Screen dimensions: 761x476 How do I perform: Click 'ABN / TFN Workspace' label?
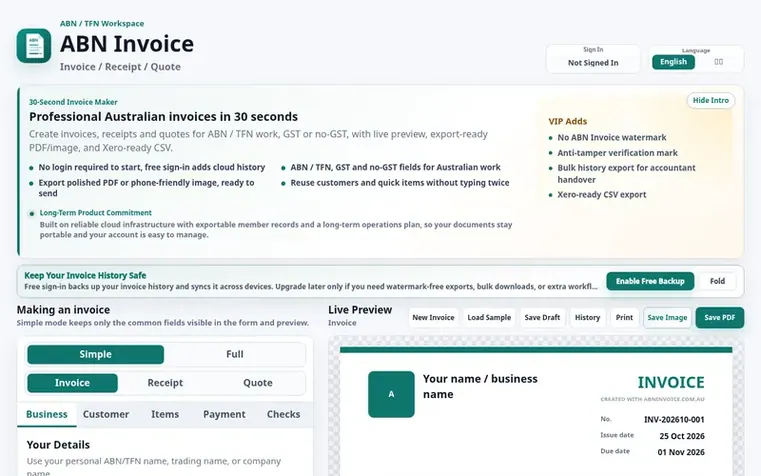pyautogui.click(x=102, y=23)
